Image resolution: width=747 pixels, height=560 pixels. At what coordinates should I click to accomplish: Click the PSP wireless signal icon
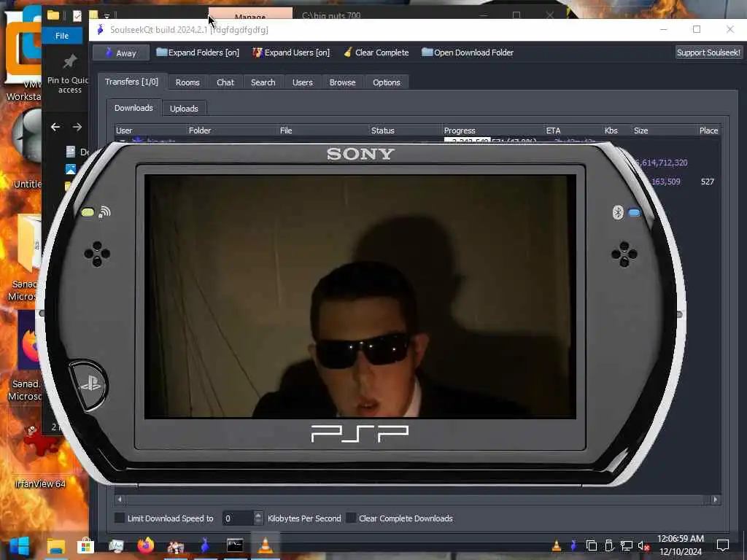pyautogui.click(x=104, y=212)
